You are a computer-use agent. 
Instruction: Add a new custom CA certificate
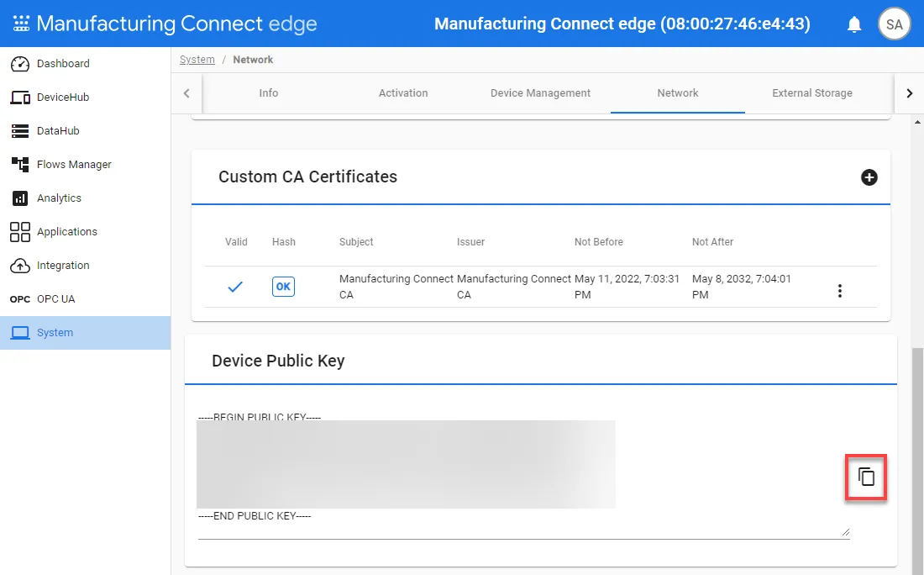point(869,177)
